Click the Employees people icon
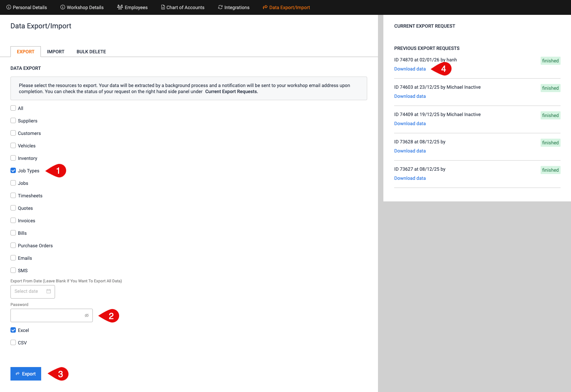 pos(120,7)
